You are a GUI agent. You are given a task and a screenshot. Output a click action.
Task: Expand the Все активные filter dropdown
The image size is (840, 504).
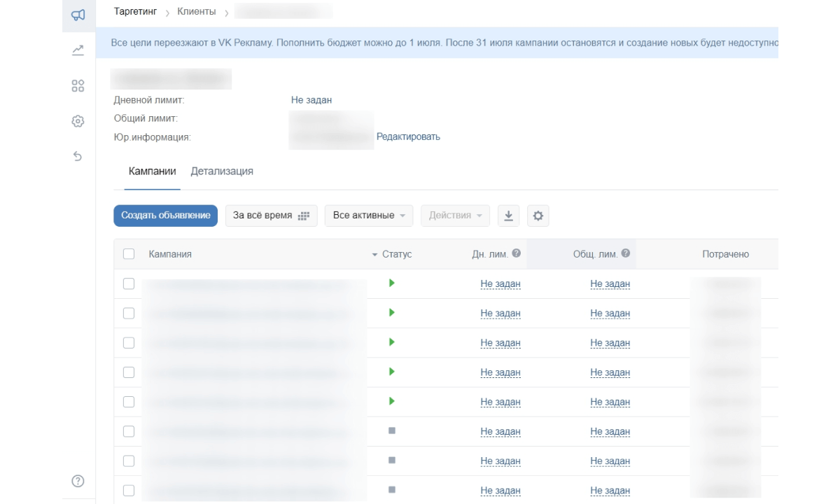(369, 216)
